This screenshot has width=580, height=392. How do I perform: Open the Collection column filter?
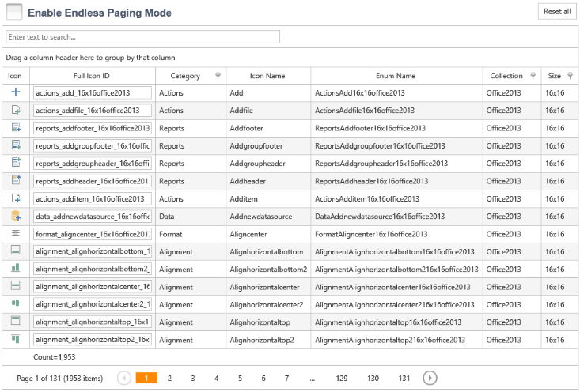[x=533, y=76]
